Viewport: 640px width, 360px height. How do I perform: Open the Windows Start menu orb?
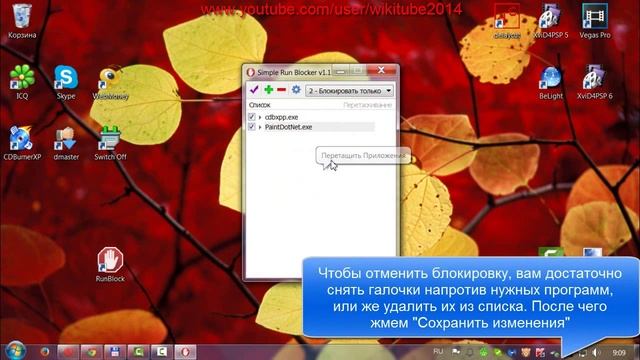tap(16, 351)
